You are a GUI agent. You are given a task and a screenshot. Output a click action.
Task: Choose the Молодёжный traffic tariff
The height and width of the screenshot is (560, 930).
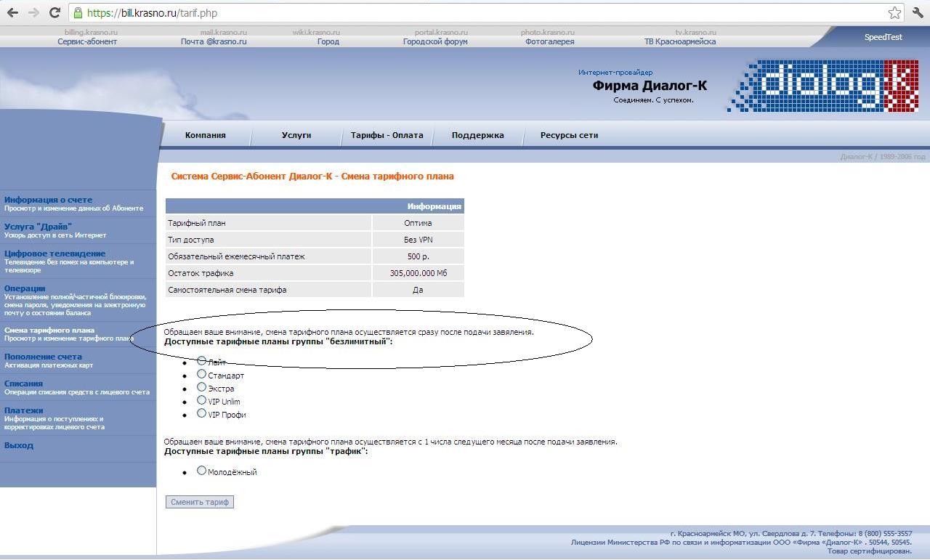coord(202,471)
